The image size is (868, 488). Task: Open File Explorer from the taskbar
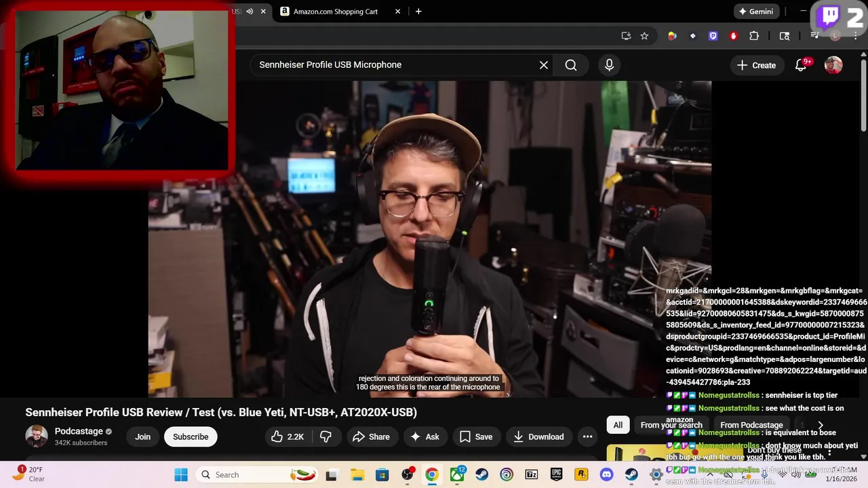coord(357,474)
